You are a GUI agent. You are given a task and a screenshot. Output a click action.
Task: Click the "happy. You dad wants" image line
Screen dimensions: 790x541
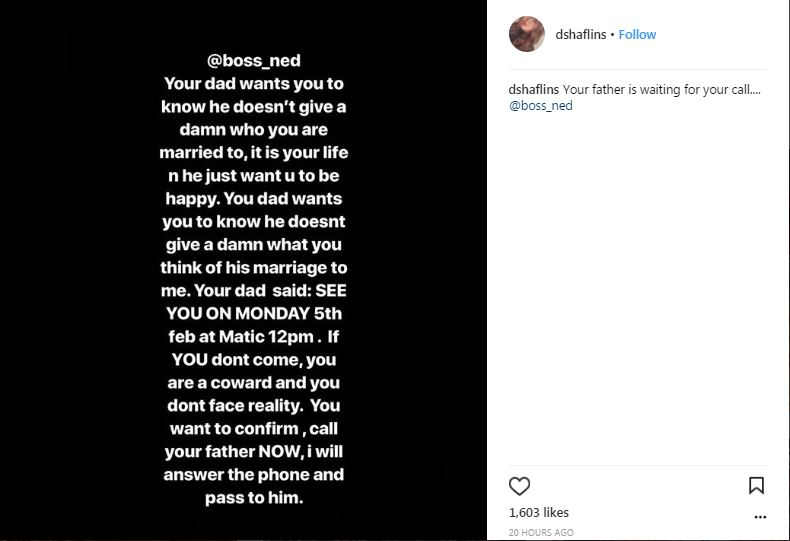(x=253, y=198)
